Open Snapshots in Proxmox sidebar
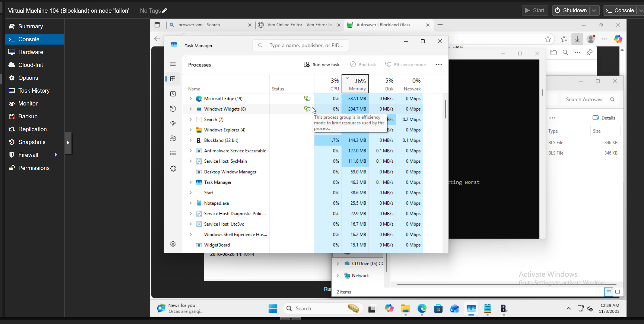644x324 pixels. pyautogui.click(x=32, y=142)
